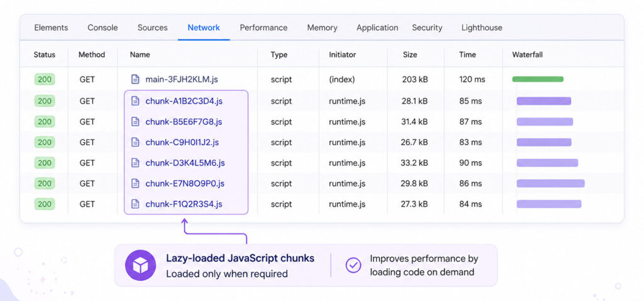Click the 200 status badge for main-3FJH2KLM.js
Viewport: 644px width, 301px height.
[x=45, y=79]
